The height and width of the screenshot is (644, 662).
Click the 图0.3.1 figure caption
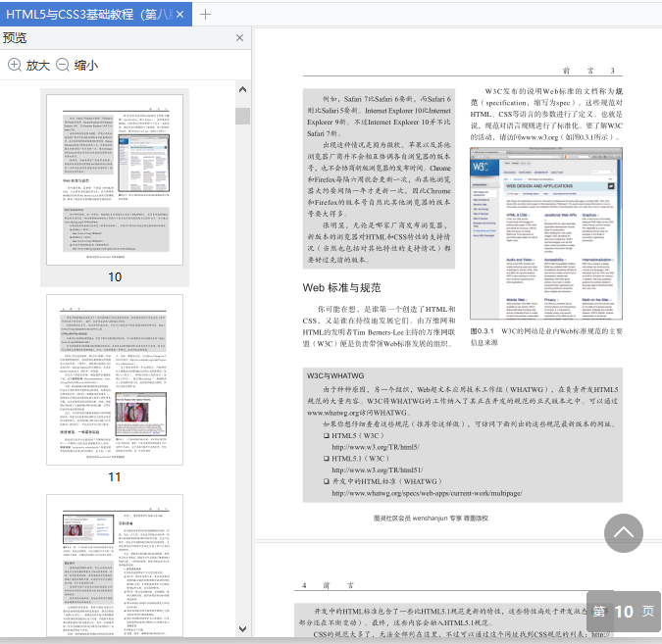coord(546,337)
